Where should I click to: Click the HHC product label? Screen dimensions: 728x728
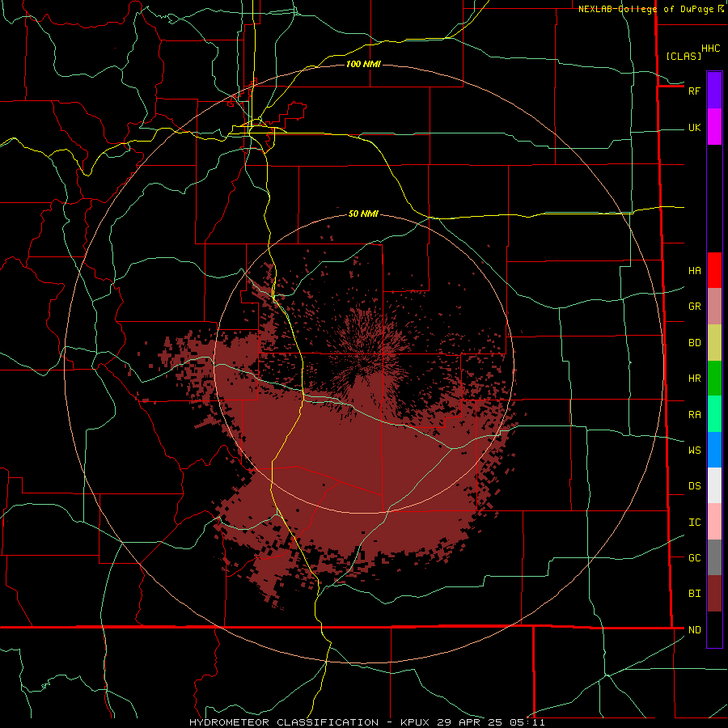[711, 49]
